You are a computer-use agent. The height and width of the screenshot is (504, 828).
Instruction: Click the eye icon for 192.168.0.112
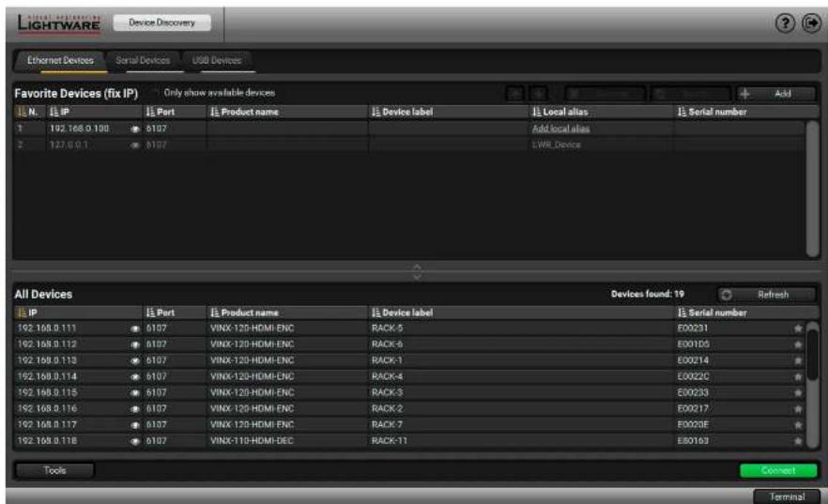click(x=135, y=344)
